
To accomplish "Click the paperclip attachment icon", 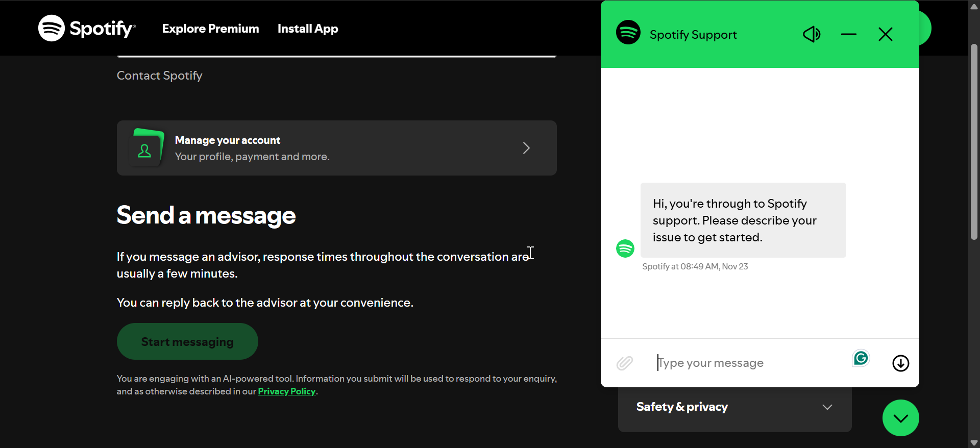I will point(624,363).
